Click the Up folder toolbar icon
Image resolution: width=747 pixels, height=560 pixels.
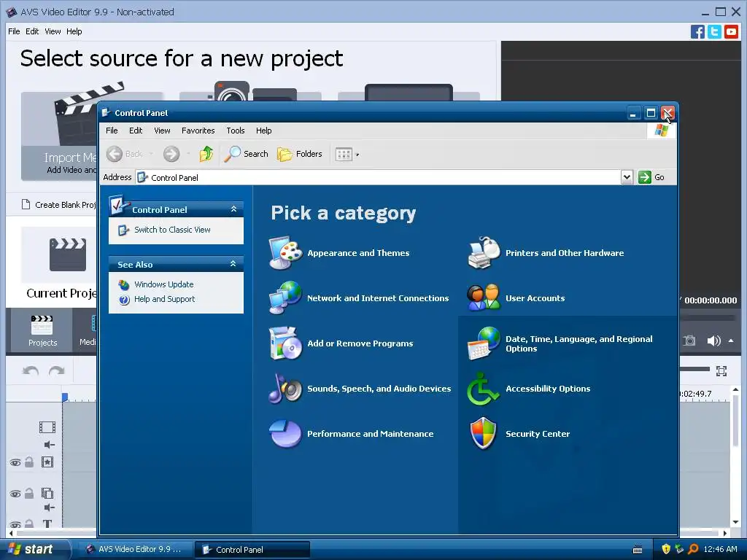click(206, 154)
